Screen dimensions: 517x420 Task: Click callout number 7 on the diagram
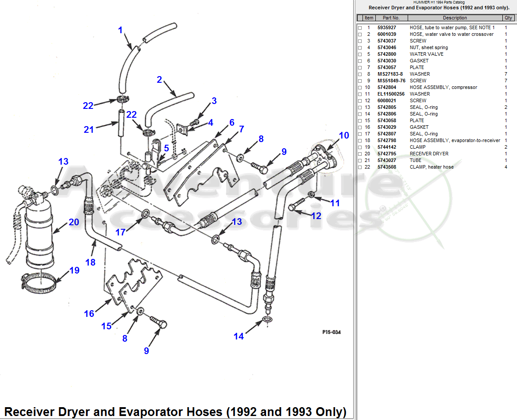pyautogui.click(x=242, y=129)
